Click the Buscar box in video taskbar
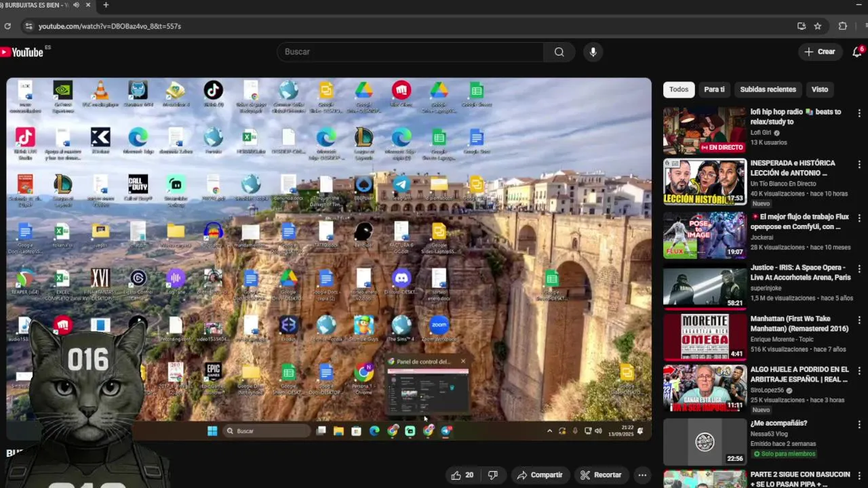 point(267,431)
